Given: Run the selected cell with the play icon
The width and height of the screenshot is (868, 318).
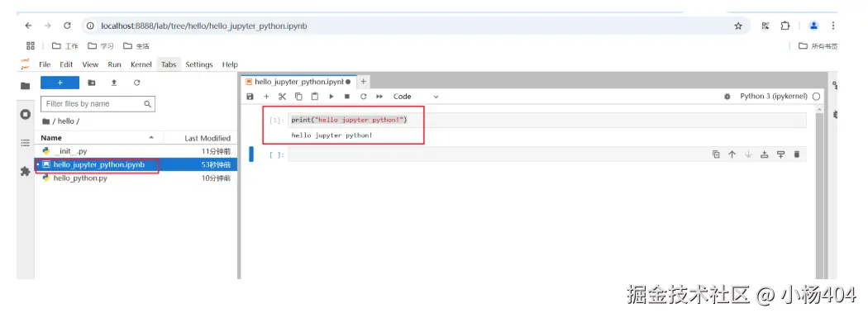Looking at the screenshot, I should coord(331,97).
